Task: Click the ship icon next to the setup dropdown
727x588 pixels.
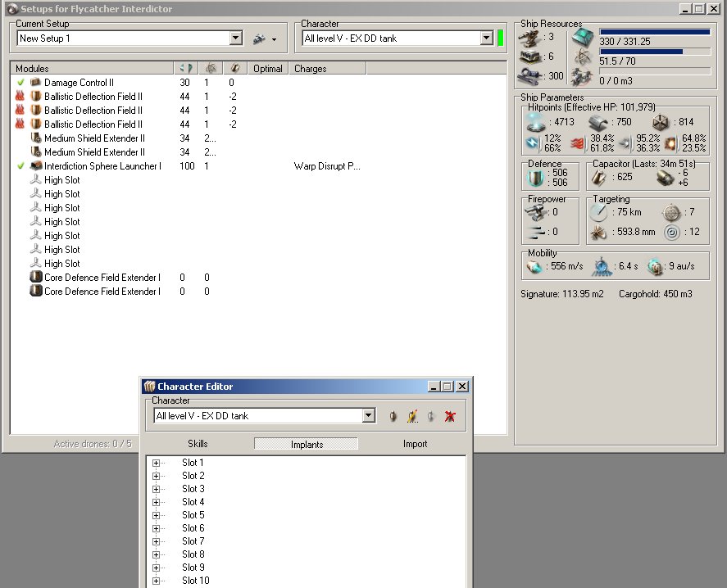Action: tap(259, 39)
